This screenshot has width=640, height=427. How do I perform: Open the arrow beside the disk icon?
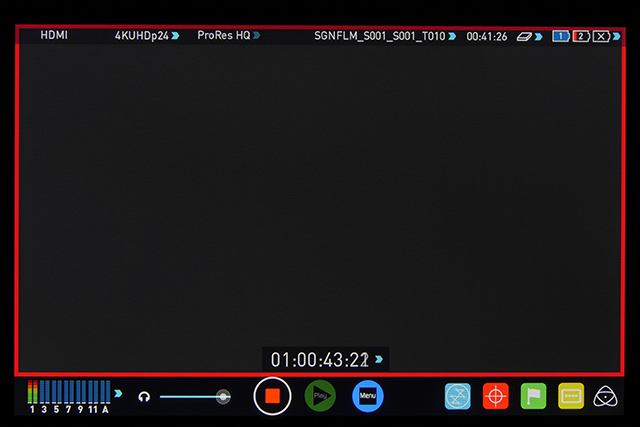click(538, 37)
